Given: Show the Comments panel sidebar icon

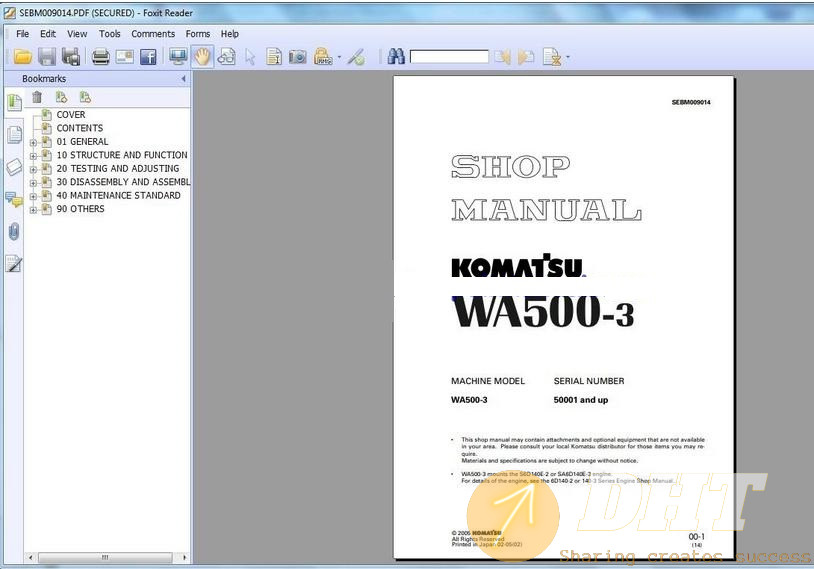Looking at the screenshot, I should pyautogui.click(x=15, y=199).
